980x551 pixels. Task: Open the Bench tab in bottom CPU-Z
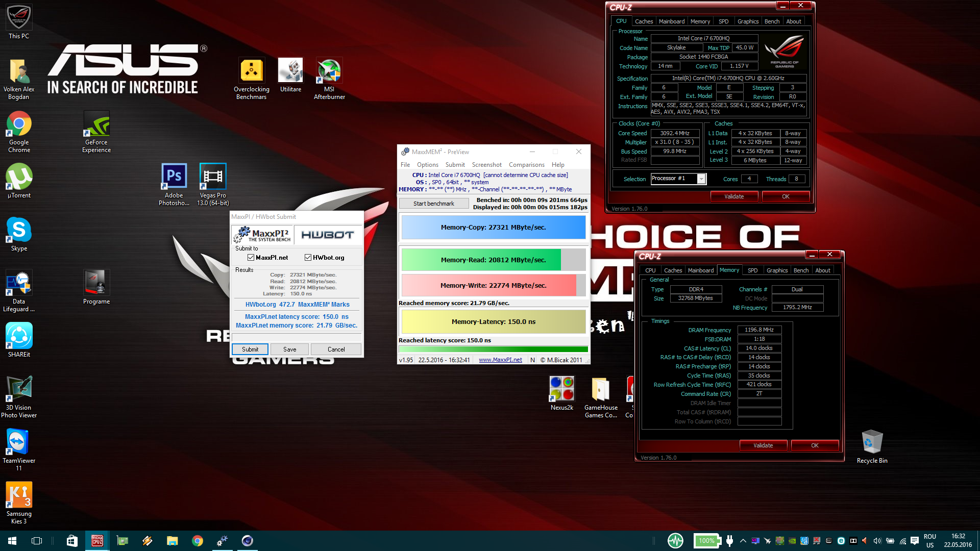[801, 270]
